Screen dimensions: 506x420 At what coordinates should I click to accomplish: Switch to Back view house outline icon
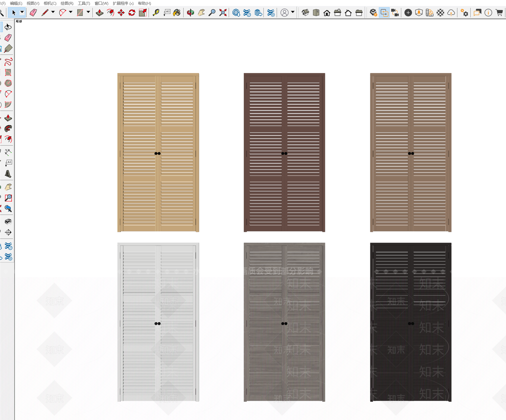coord(348,13)
